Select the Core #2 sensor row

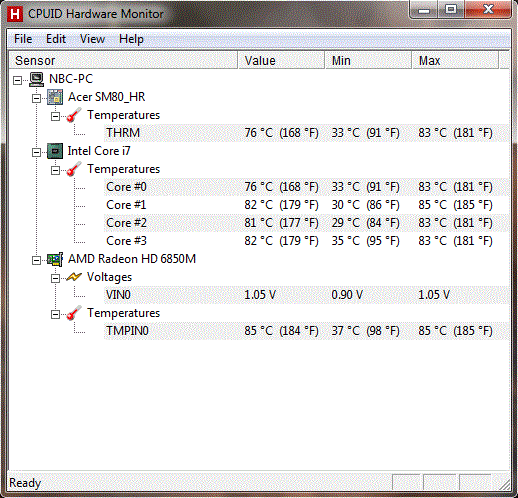tap(306, 223)
